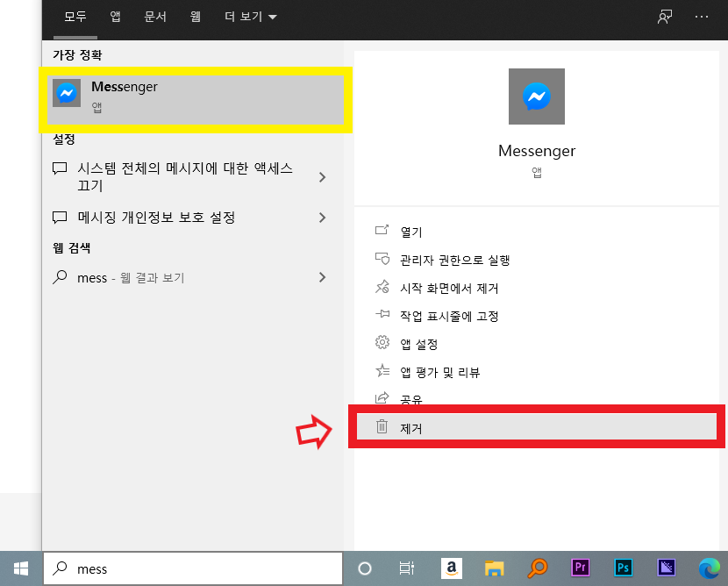Viewport: 728px width, 586px height.
Task: Select 작업 표시줄에 고정
Action: pyautogui.click(x=449, y=316)
